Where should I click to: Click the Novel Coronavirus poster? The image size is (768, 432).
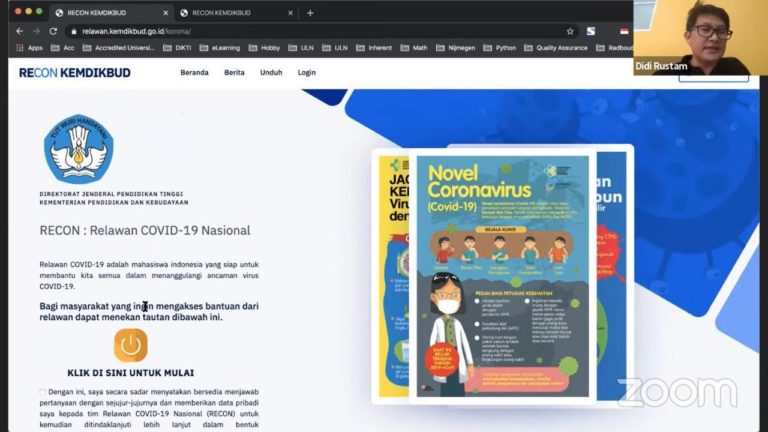point(503,276)
